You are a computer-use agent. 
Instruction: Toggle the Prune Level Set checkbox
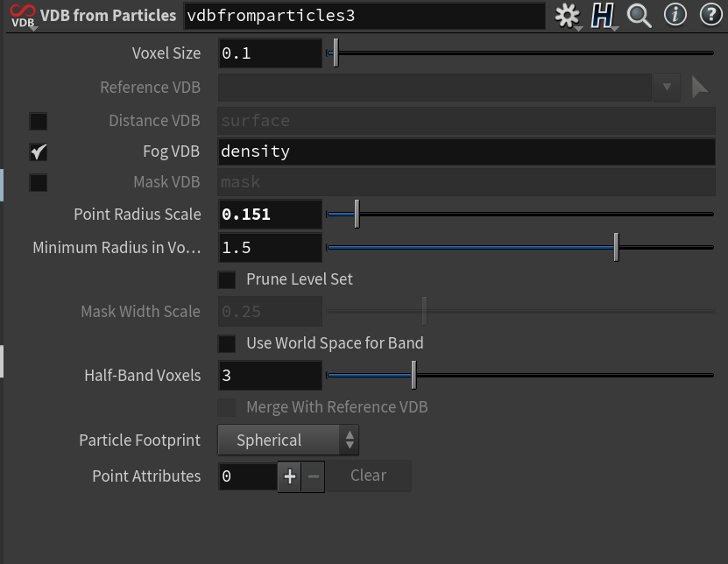tap(227, 280)
